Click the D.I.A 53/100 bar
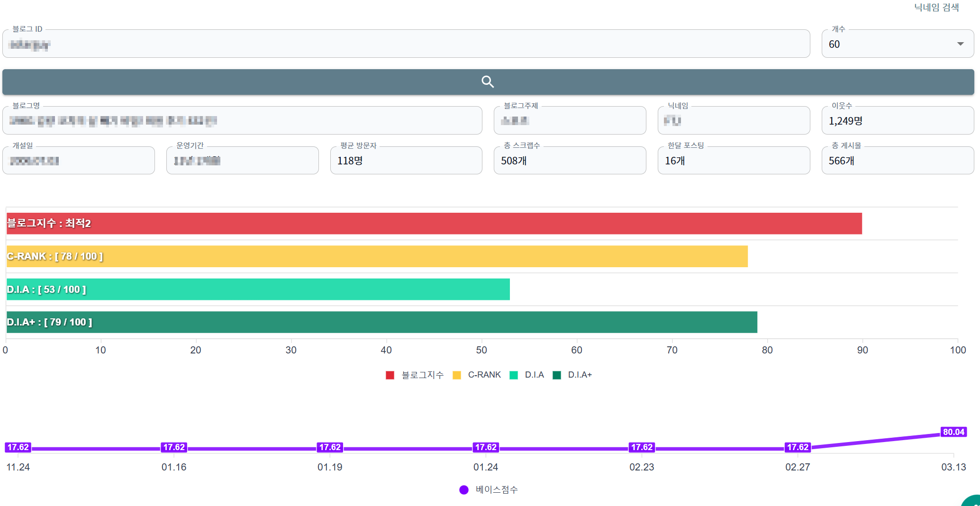This screenshot has width=980, height=506. click(258, 289)
